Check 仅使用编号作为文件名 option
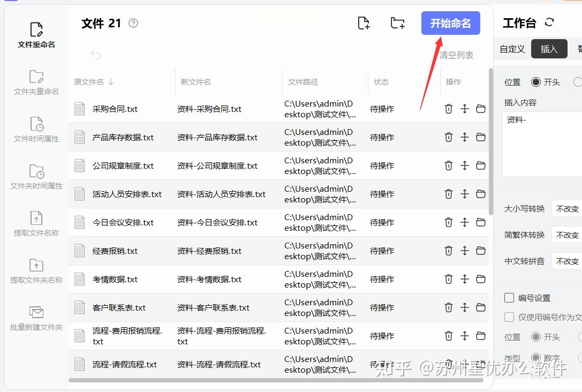Screen dimensions: 582x392 pos(509,317)
